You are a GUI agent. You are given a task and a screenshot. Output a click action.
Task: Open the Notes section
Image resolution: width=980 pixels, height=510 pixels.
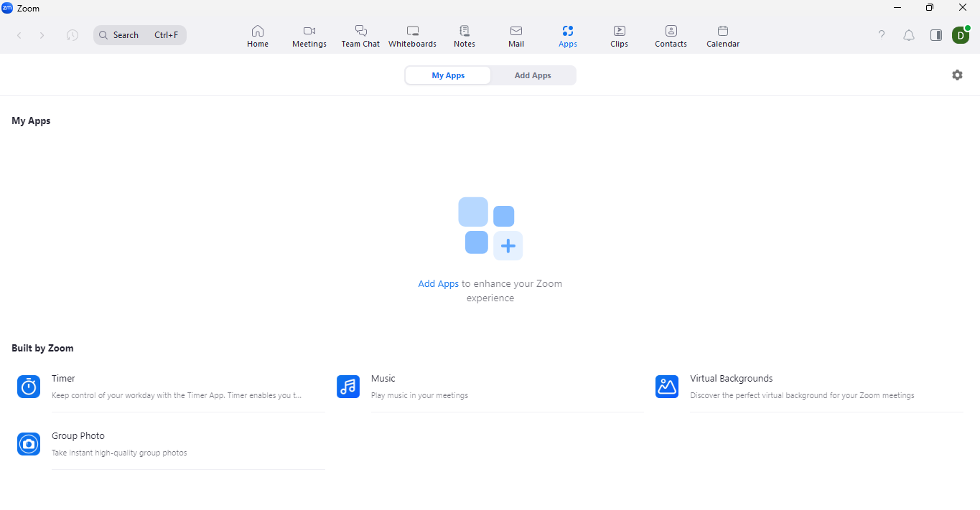click(x=465, y=36)
